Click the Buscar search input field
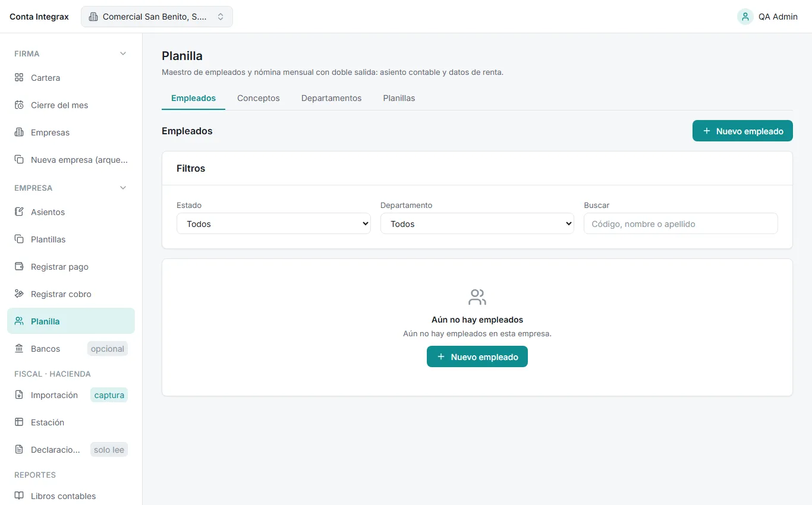This screenshot has width=812, height=505. [681, 224]
